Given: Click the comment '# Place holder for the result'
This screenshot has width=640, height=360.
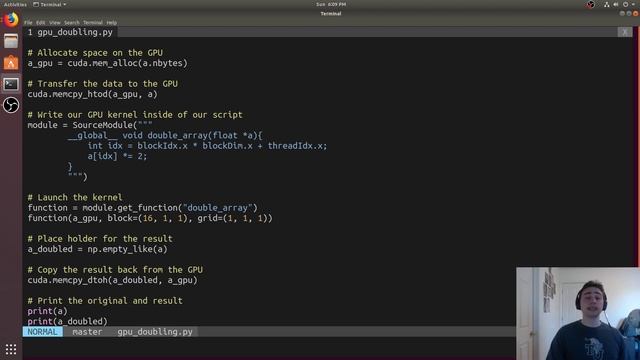Looking at the screenshot, I should 100,239.
